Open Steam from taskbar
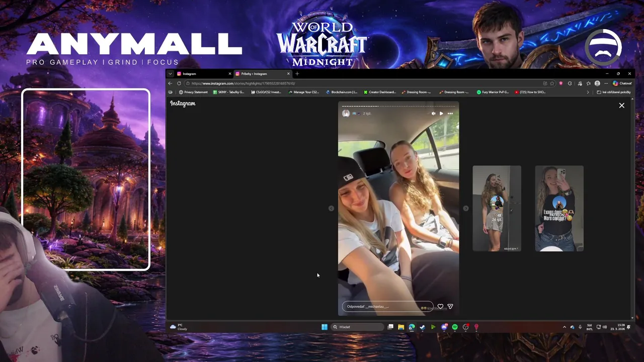Screen dimensions: 644x362 coord(422,327)
